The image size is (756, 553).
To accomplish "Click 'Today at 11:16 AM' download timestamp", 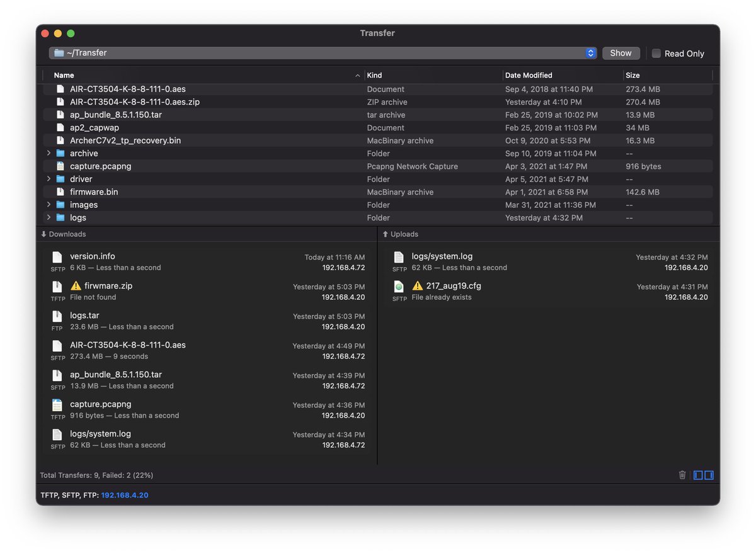I will [x=335, y=257].
